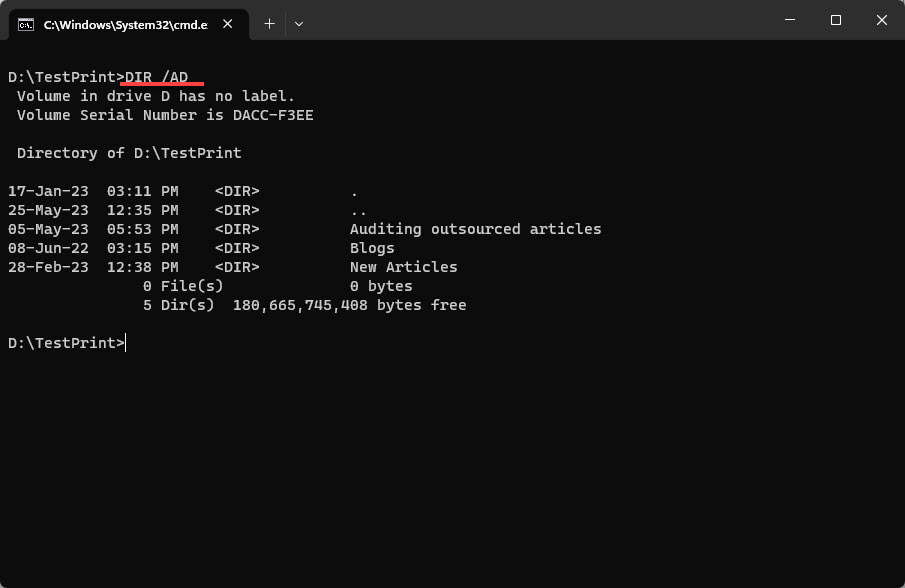Viewport: 905px width, 588px height.
Task: Click the Blogs directory entry
Action: click(x=372, y=248)
